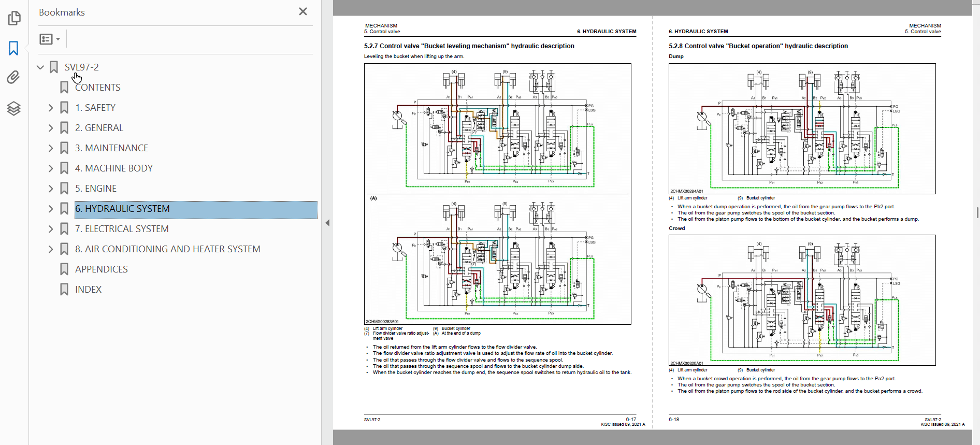Collapse the SVL97-2 root bookmark
Viewport: 980px width, 445px height.
40,67
